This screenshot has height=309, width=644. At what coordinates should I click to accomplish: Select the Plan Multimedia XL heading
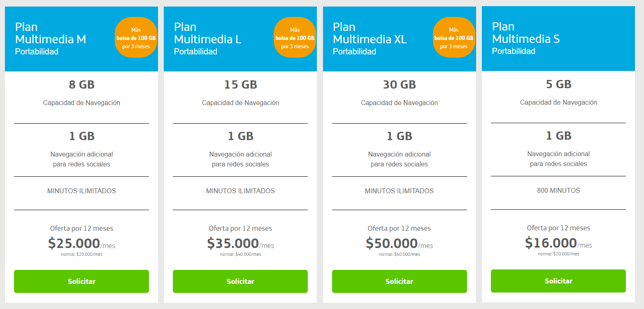click(370, 33)
